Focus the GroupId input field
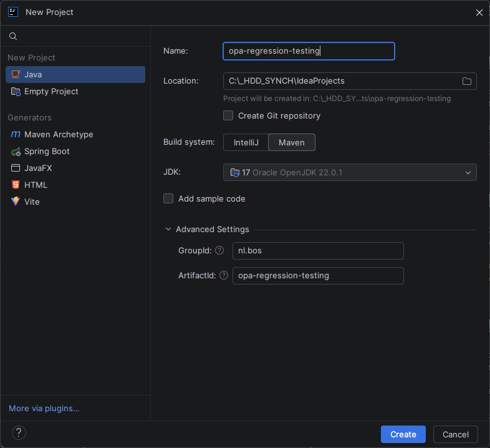 click(x=318, y=251)
